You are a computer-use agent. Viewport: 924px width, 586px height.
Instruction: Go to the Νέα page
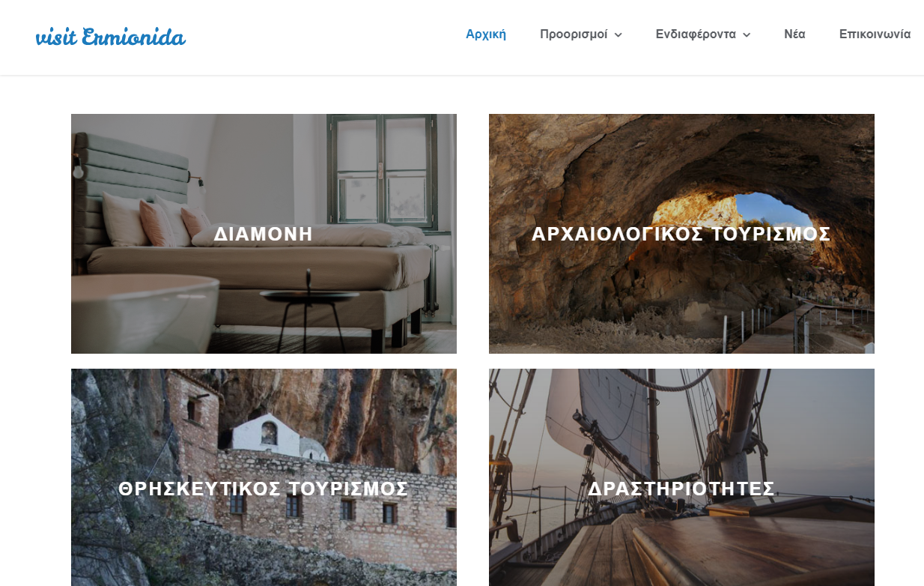tap(794, 34)
